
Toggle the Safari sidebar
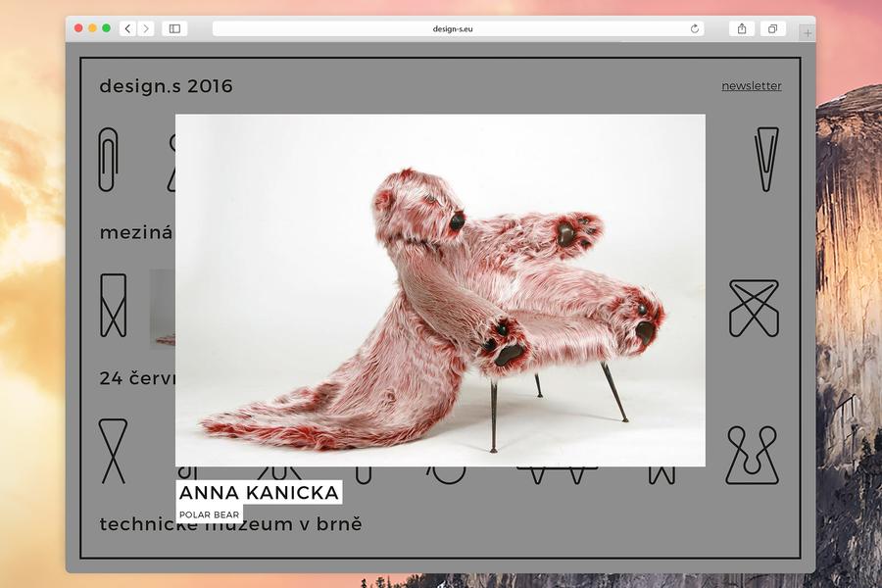[174, 28]
